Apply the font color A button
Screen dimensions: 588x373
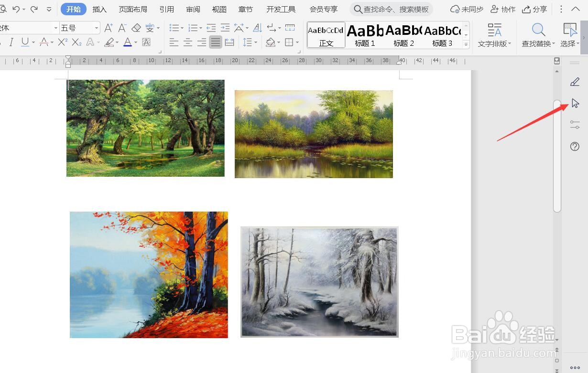pos(127,43)
